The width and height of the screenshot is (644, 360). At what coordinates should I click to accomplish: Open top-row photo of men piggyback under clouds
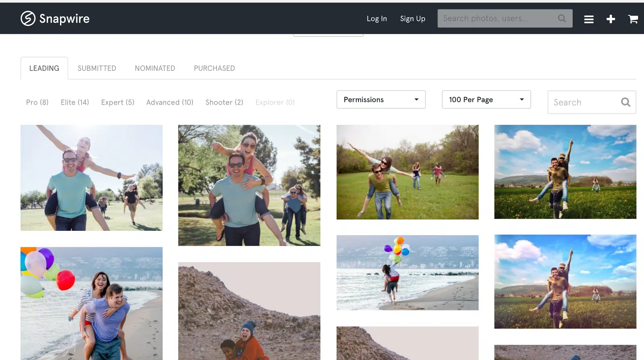click(x=565, y=172)
